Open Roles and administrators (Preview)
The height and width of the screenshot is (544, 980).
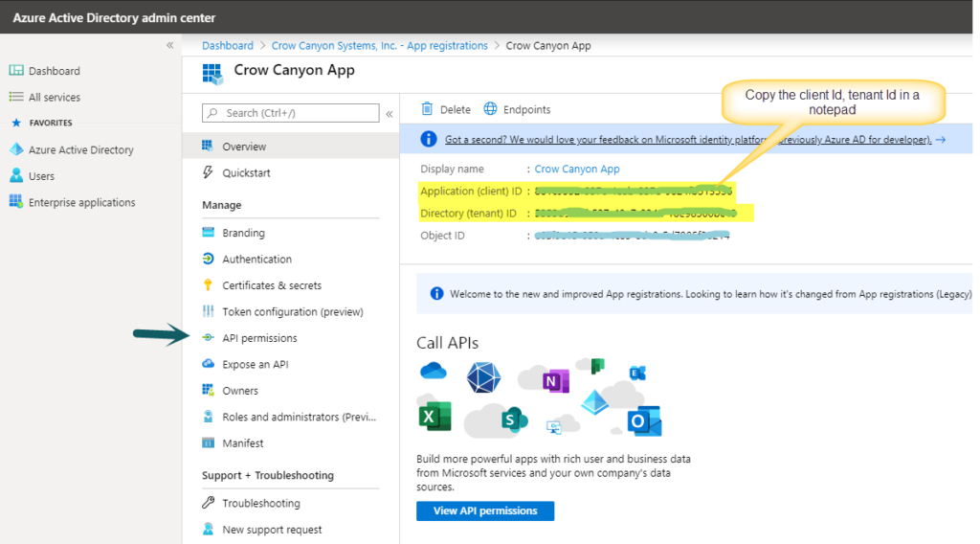tap(300, 417)
